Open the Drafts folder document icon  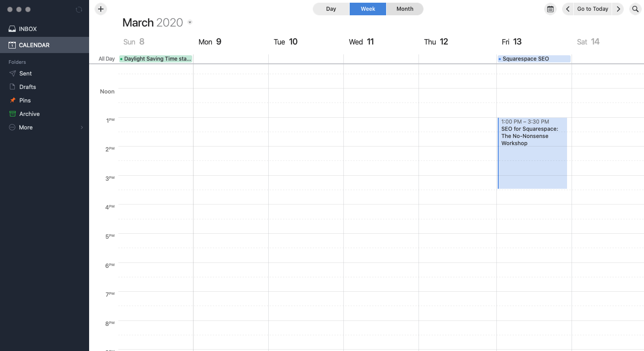pyautogui.click(x=12, y=87)
